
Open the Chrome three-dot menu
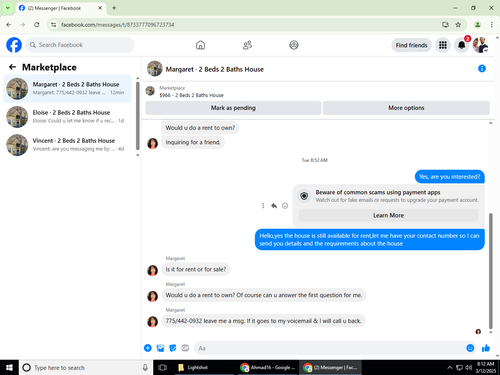pyautogui.click(x=491, y=25)
